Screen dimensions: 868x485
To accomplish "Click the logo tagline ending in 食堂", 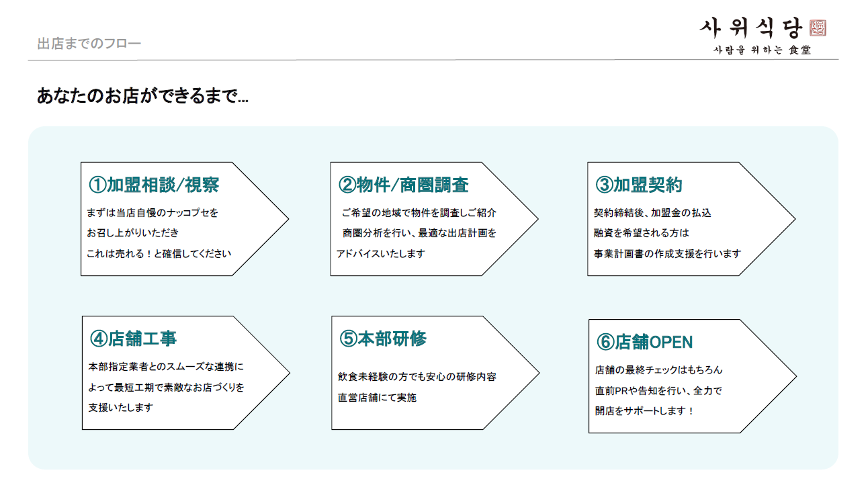I will 762,50.
